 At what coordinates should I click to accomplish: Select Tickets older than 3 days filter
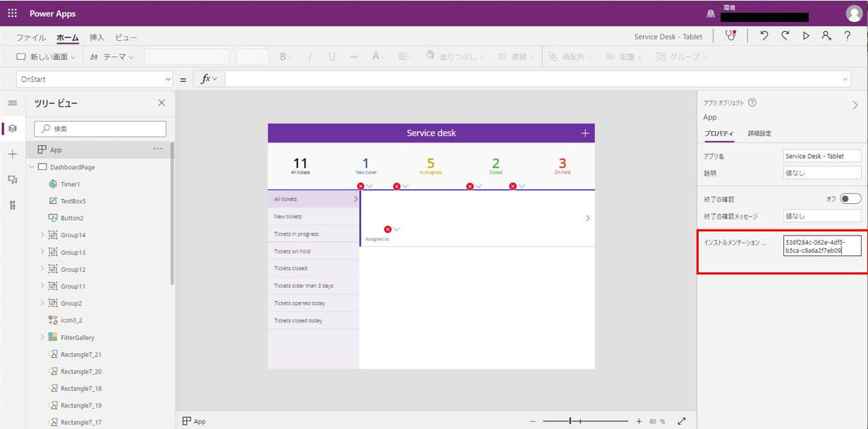tap(314, 286)
